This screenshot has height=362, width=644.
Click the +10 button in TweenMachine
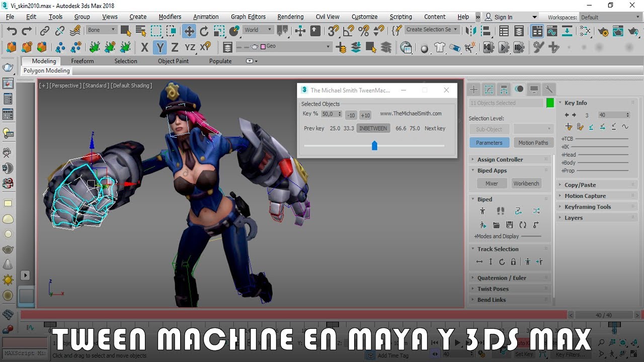point(365,115)
